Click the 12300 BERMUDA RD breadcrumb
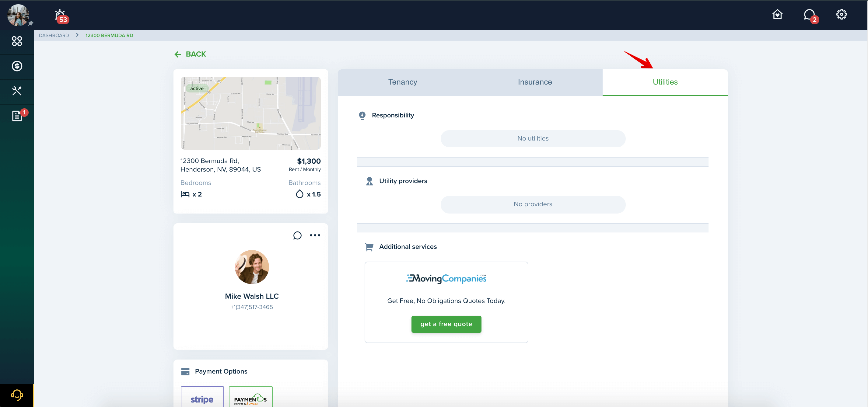Image resolution: width=868 pixels, height=407 pixels. [x=109, y=35]
